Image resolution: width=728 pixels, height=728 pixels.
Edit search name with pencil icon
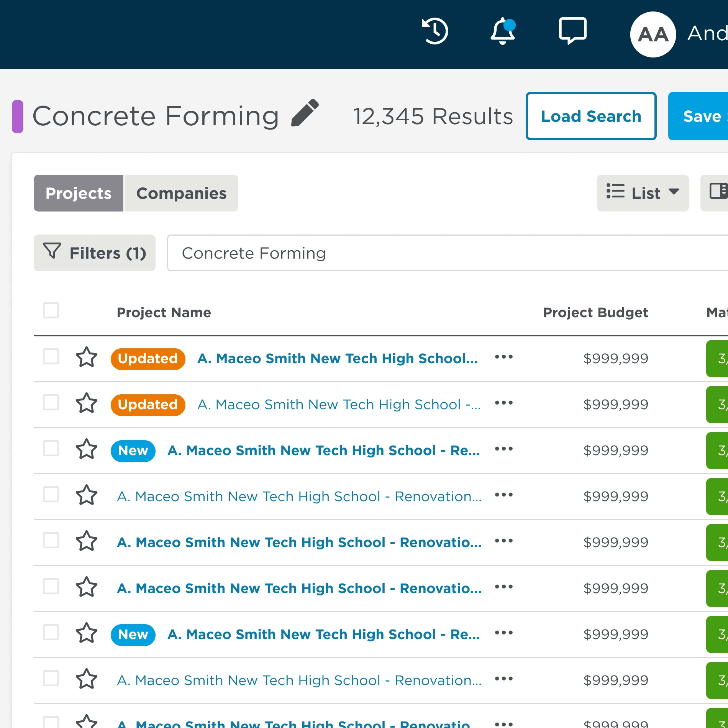305,113
